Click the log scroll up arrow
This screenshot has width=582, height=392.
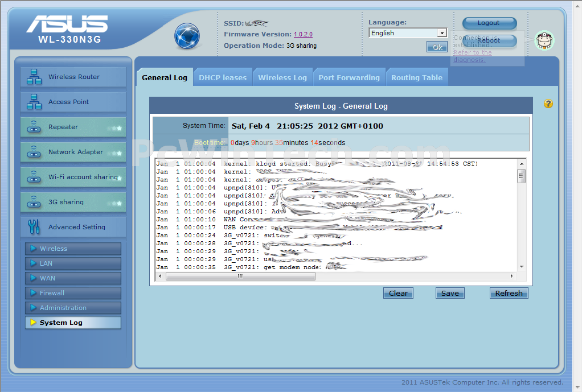coord(522,163)
